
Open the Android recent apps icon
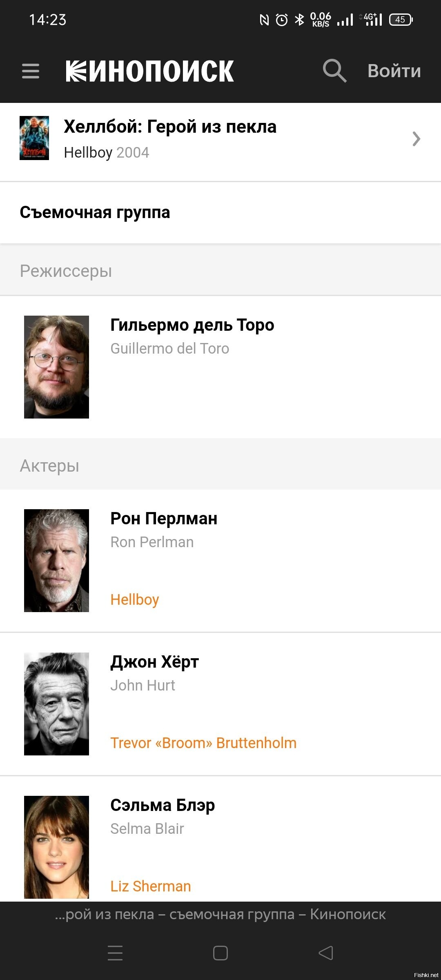tap(115, 953)
